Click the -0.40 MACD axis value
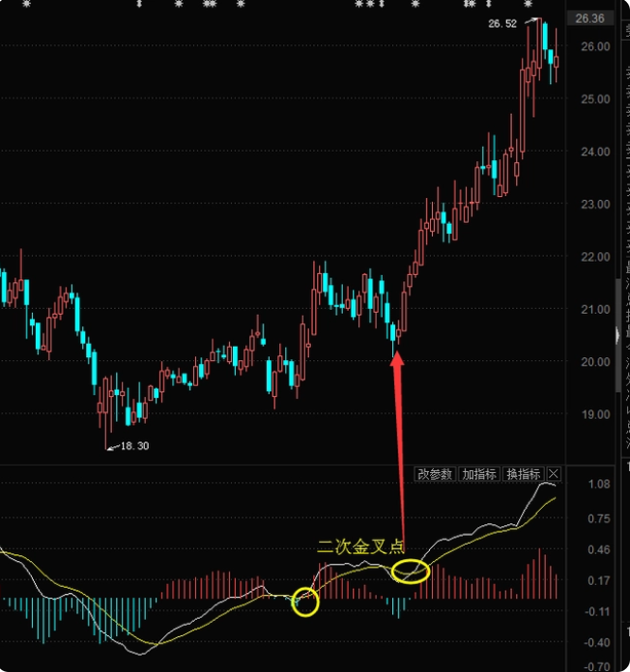This screenshot has height=672, width=630. point(597,642)
